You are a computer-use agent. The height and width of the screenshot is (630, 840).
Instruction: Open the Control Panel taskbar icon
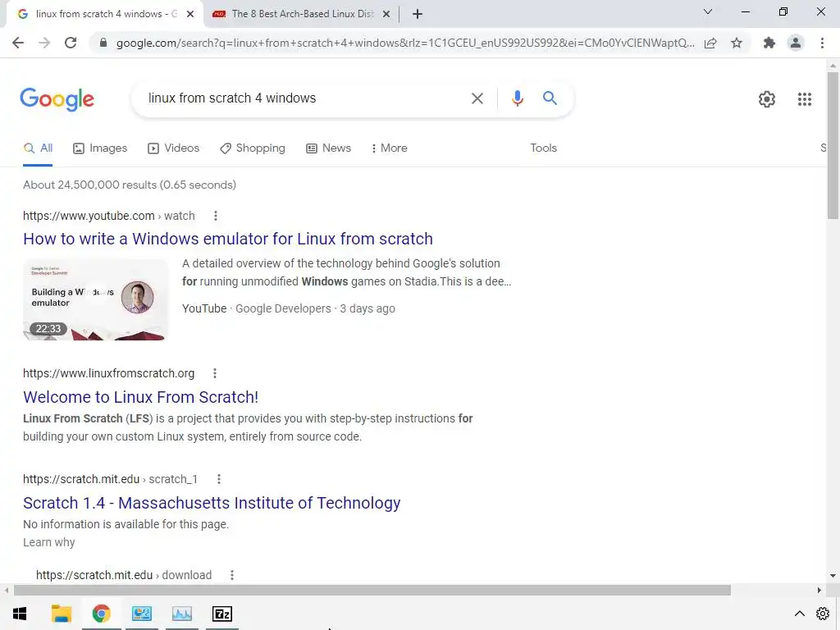point(142,614)
